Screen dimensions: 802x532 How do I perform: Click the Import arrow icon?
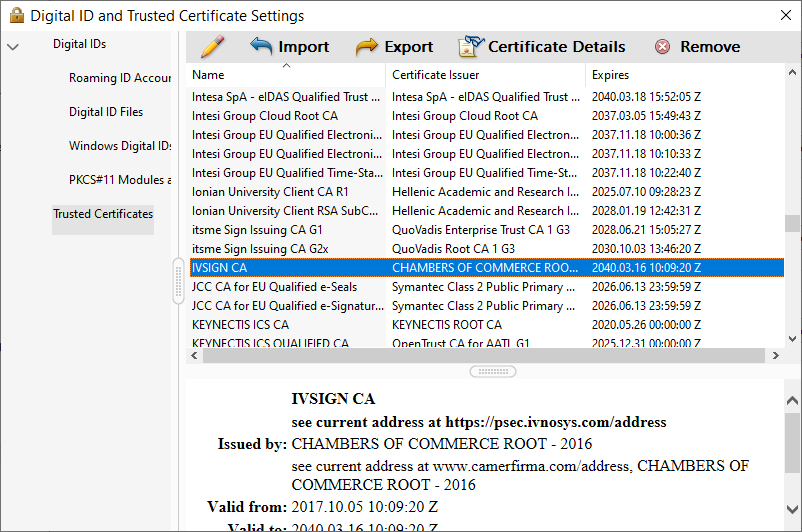(261, 47)
